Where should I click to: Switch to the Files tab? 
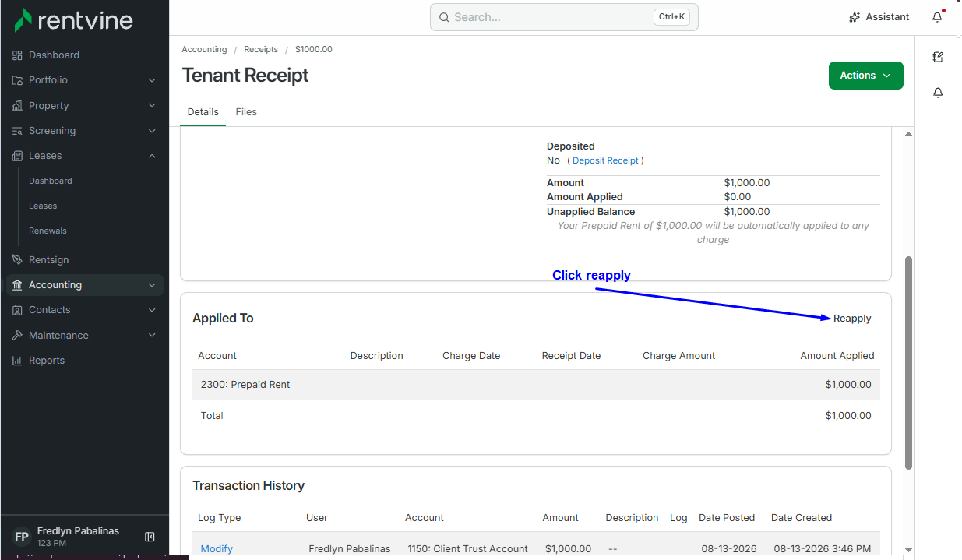246,112
